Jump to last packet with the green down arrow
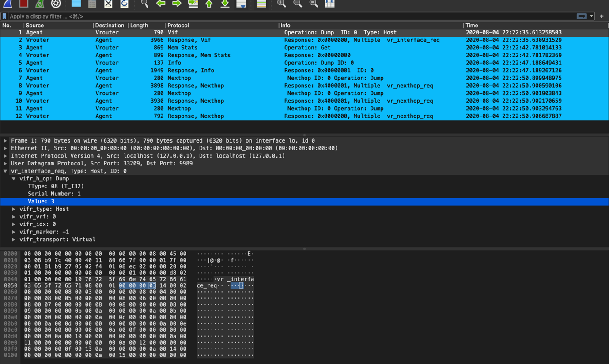This screenshot has height=364, width=609. coord(225,4)
